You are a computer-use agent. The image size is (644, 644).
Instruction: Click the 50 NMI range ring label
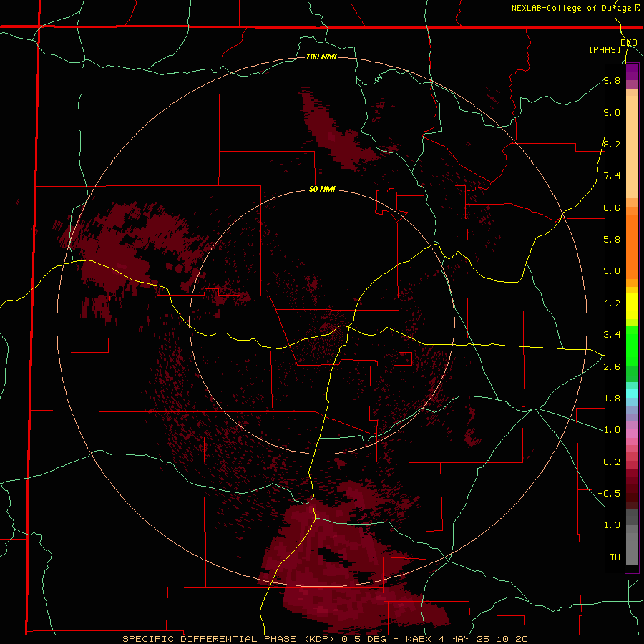pyautogui.click(x=322, y=189)
